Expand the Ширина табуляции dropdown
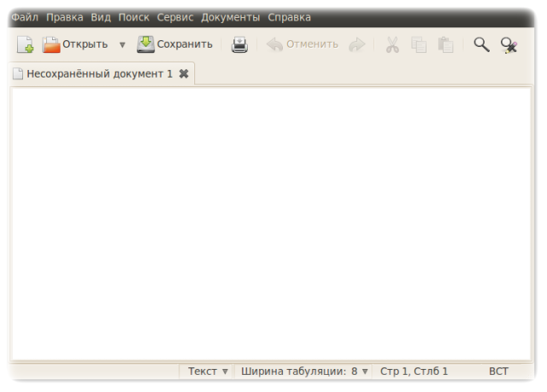This screenshot has height=392, width=547. [304, 372]
